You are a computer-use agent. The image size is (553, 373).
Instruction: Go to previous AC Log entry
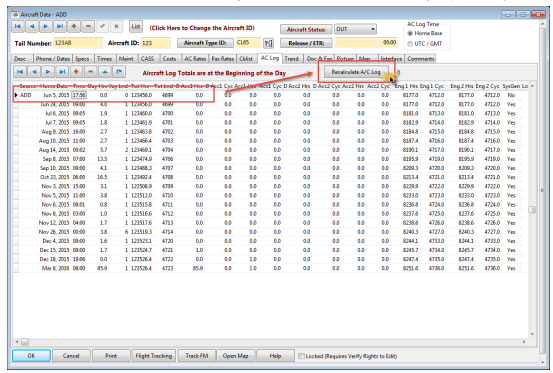pos(34,72)
